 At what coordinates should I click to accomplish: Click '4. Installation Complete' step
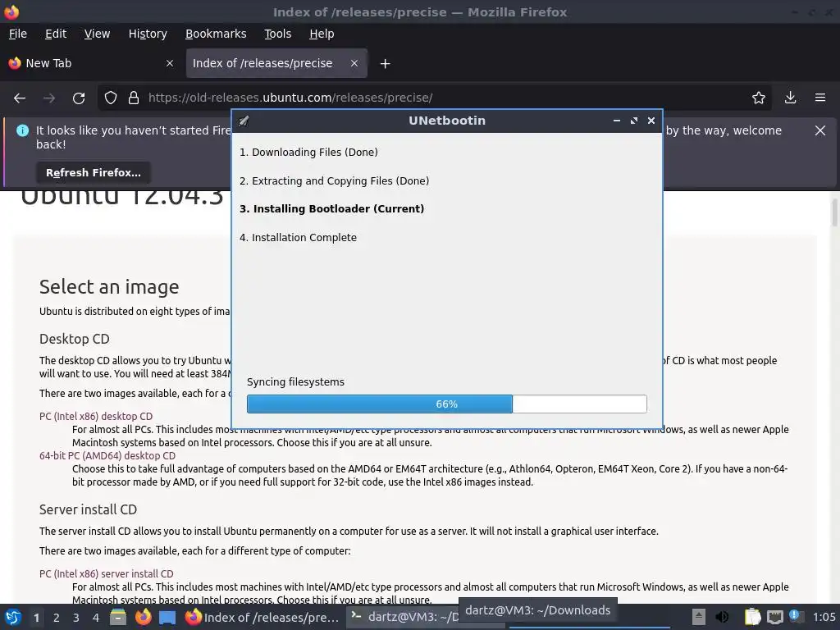click(298, 237)
